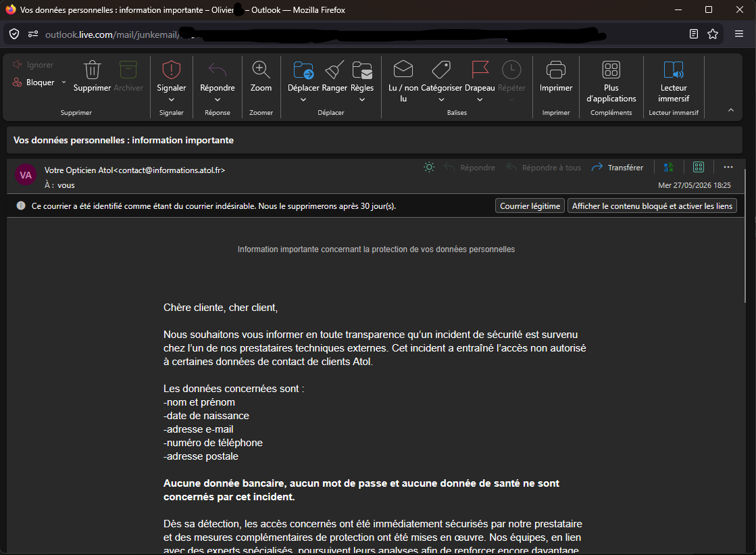The height and width of the screenshot is (555, 756).
Task: Click the Catégoriser tag icon
Action: point(441,70)
